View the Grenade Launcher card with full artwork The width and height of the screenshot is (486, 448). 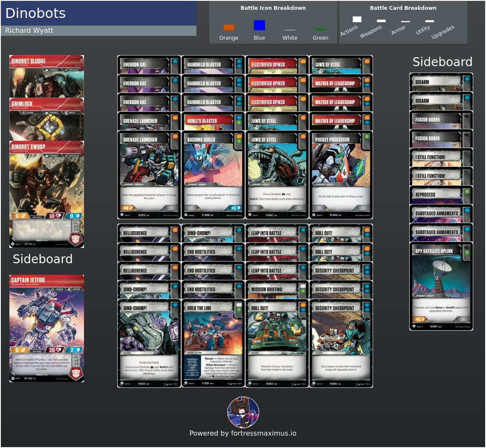pyautogui.click(x=149, y=175)
